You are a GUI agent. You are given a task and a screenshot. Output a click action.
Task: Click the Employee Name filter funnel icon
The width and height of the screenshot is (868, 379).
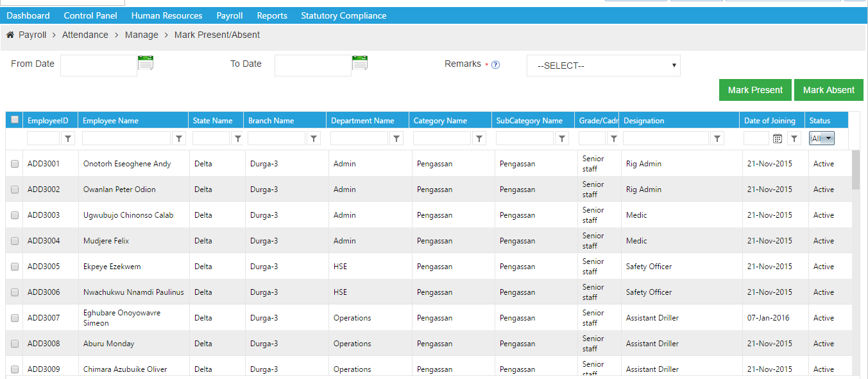pos(180,138)
